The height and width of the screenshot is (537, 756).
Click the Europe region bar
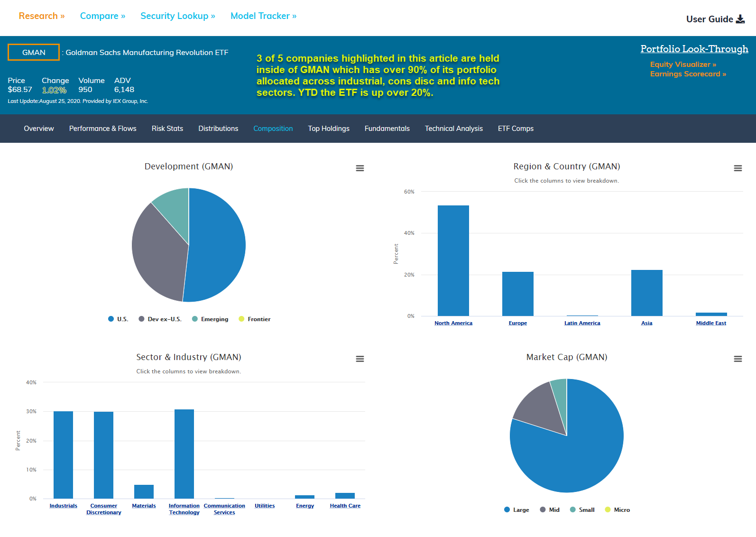click(x=518, y=294)
